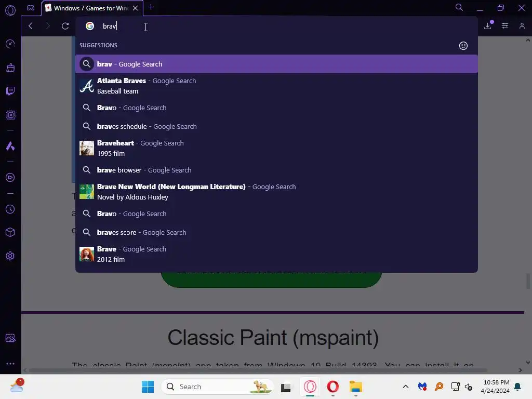
Task: Go forward to the next page
Action: tap(47, 26)
